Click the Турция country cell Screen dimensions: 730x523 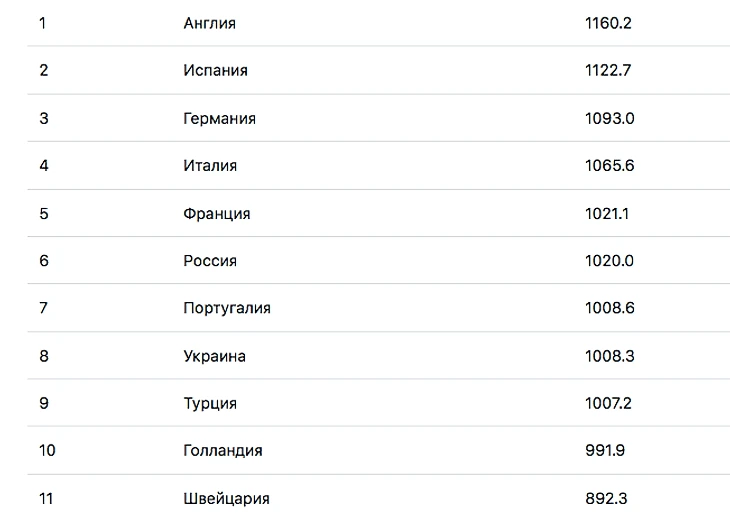point(210,403)
